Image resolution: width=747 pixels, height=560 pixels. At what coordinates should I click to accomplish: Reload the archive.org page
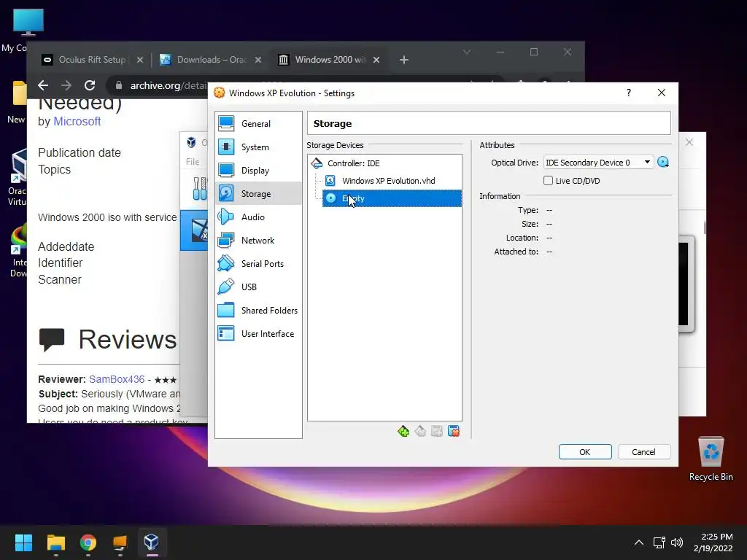90,86
